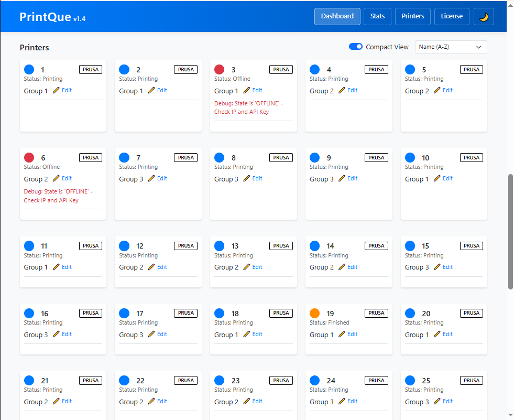Click the pencil icon on printer 22
Viewport: 514px width, 420px height.
point(151,401)
